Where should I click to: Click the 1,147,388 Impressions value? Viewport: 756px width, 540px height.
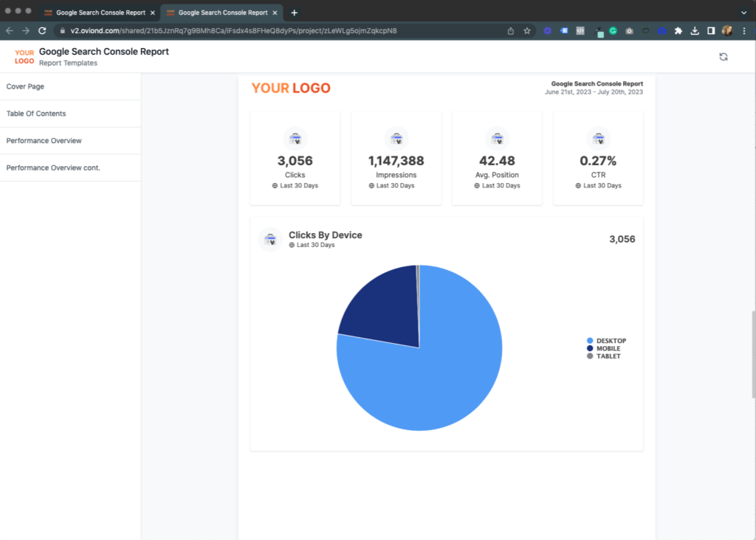click(x=396, y=161)
